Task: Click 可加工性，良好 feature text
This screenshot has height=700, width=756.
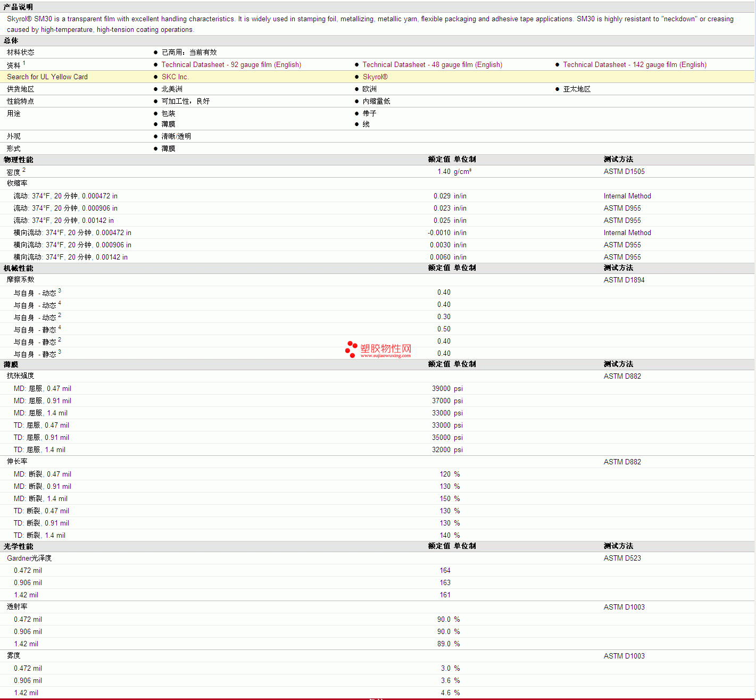Action: pyautogui.click(x=185, y=101)
